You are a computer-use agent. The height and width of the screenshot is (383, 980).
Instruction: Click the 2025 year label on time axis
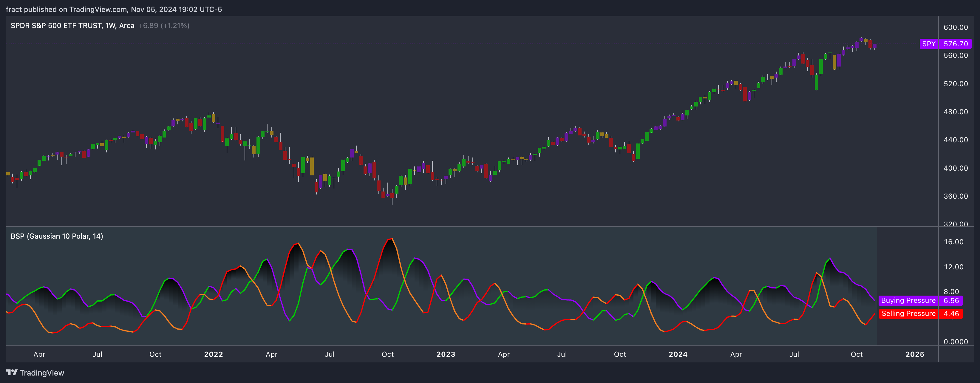[915, 354]
